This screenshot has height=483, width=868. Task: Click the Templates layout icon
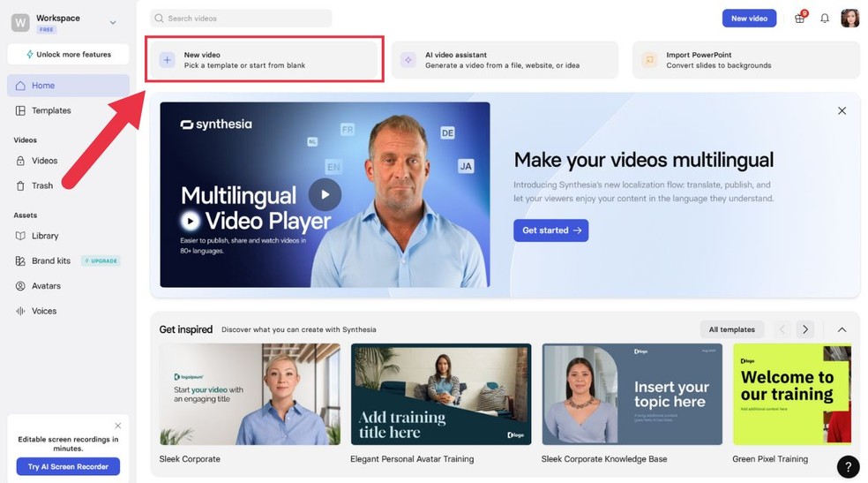(x=20, y=110)
